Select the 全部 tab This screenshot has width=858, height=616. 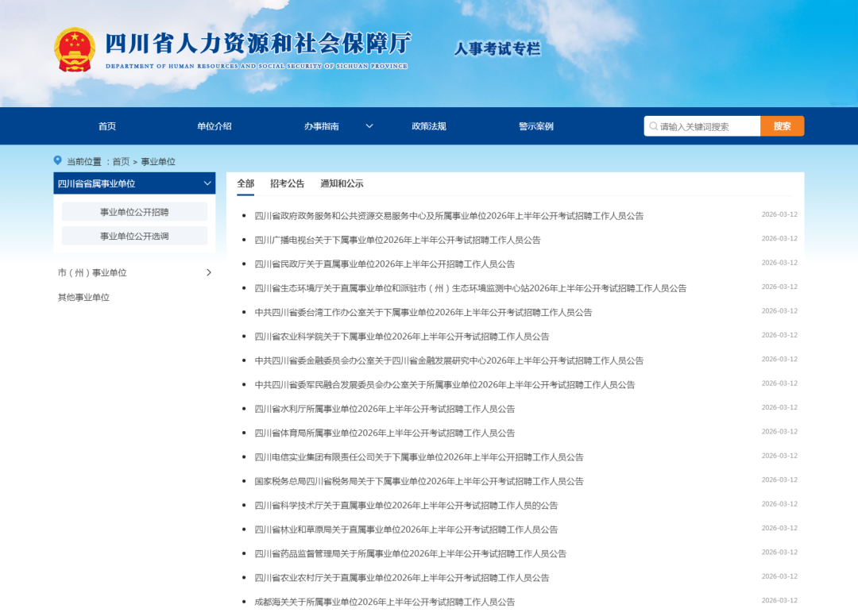[245, 183]
